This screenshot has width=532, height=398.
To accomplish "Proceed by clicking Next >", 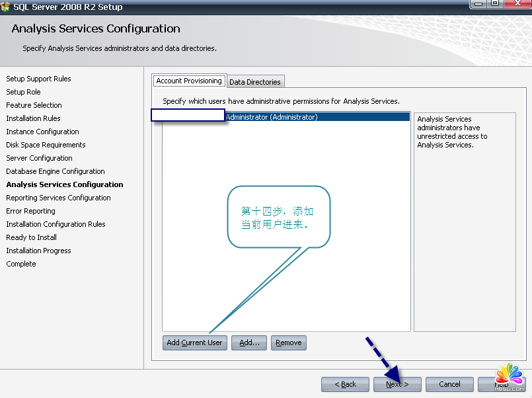I will (397, 384).
